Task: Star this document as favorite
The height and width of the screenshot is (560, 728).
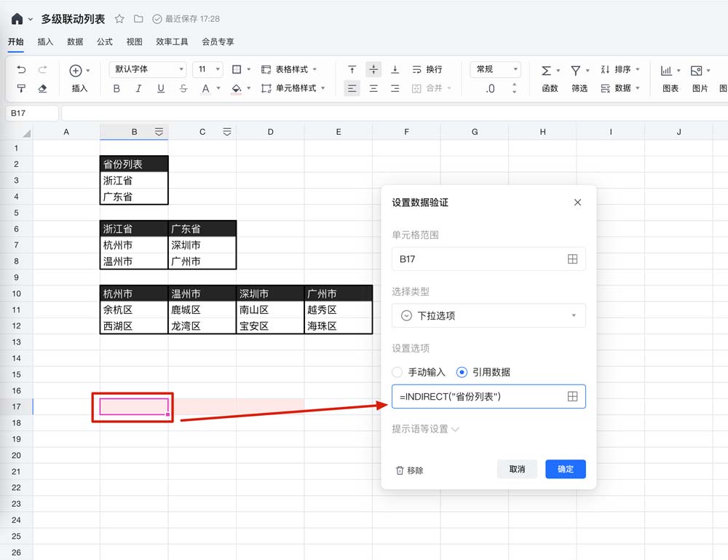Action: [x=119, y=19]
